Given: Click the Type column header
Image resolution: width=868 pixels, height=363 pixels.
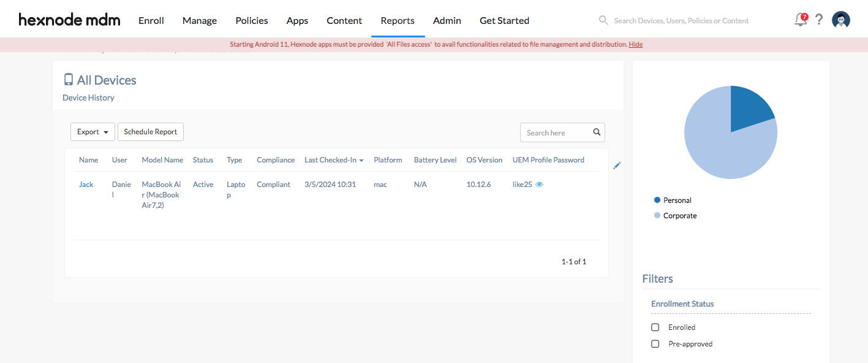Looking at the screenshot, I should [x=235, y=160].
